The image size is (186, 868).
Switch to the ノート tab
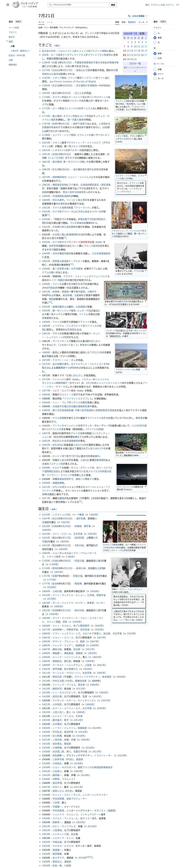(x=50, y=22)
